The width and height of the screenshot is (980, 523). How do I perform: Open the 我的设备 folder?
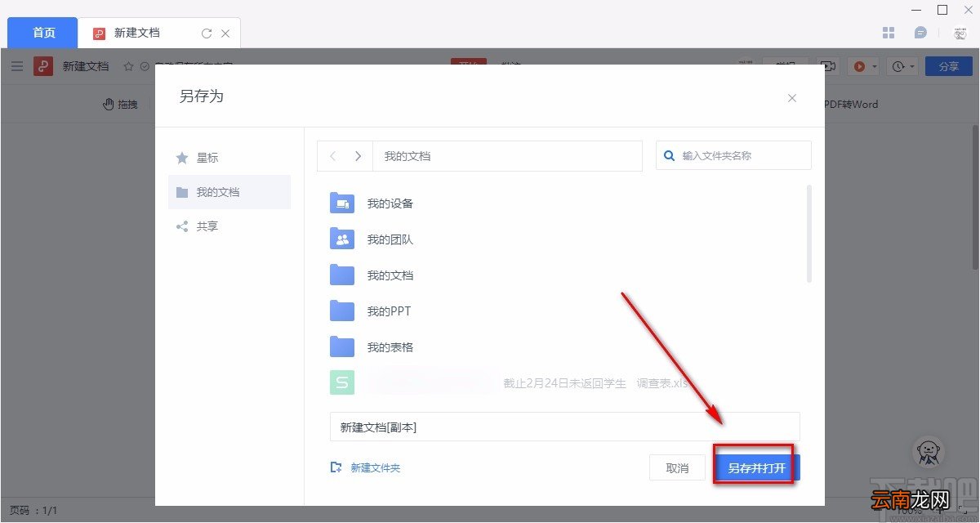(390, 203)
